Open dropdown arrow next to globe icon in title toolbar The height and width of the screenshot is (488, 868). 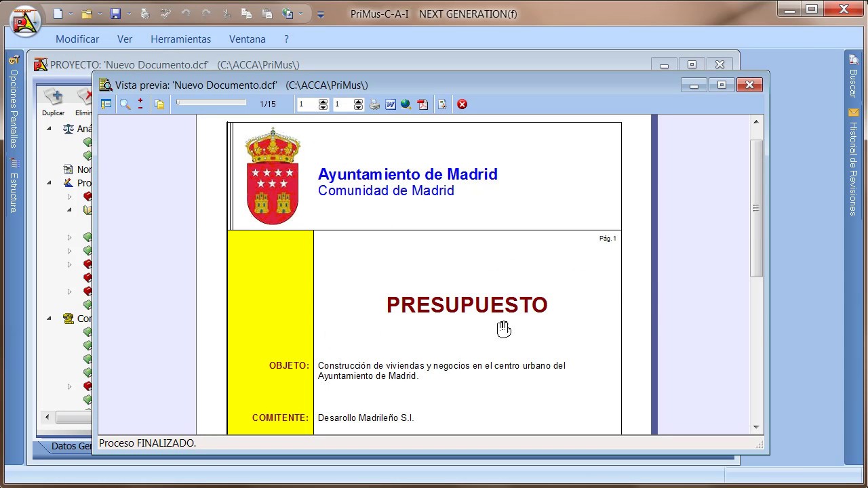pos(300,14)
